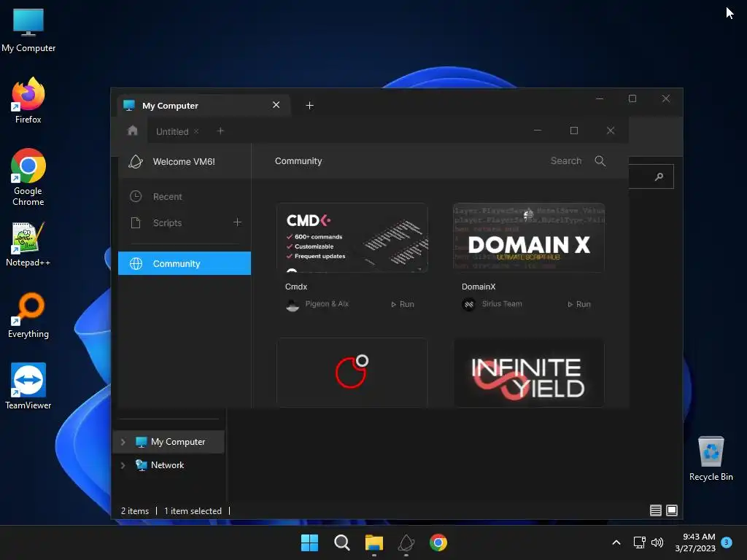
Task: Select the Community sidebar item
Action: [185, 263]
